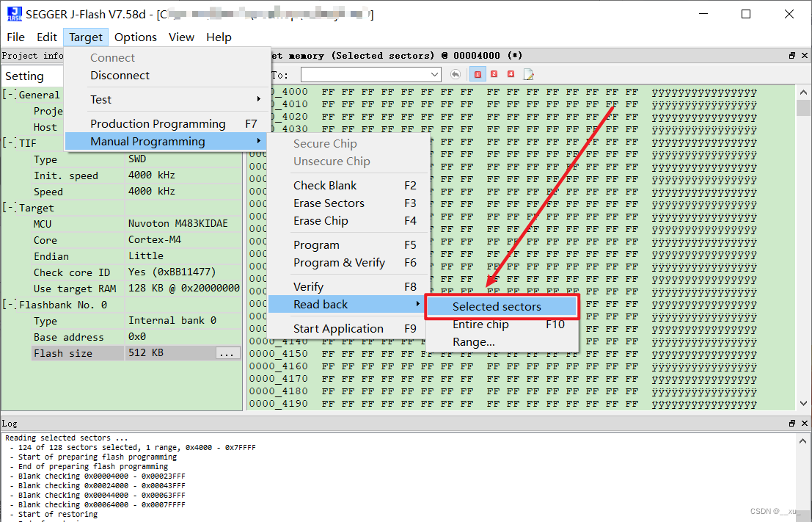Choose Range... read back option
The image size is (812, 522).
pyautogui.click(x=501, y=342)
